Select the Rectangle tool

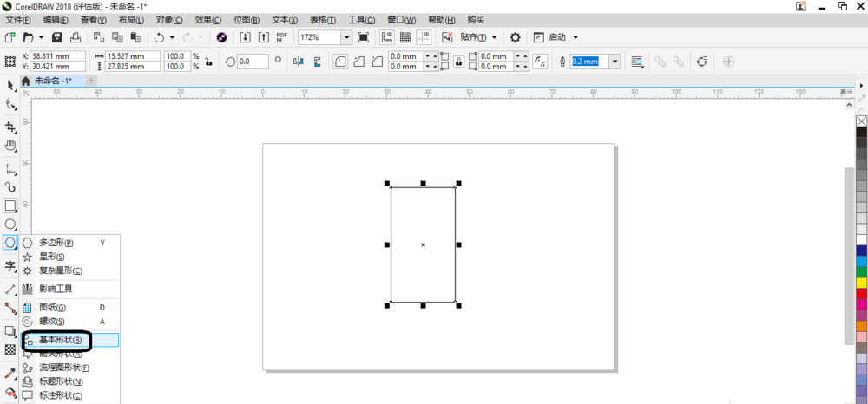coord(10,205)
